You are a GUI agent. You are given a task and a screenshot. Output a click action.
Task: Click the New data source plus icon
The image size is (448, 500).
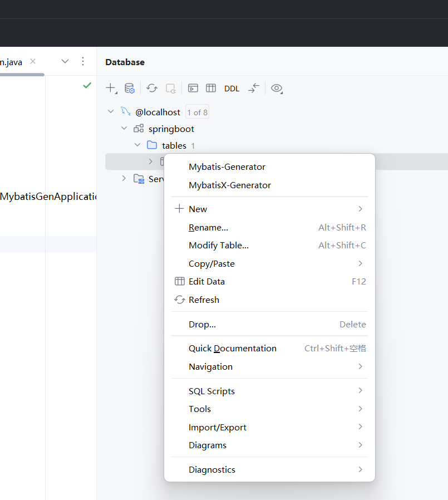[x=111, y=88]
